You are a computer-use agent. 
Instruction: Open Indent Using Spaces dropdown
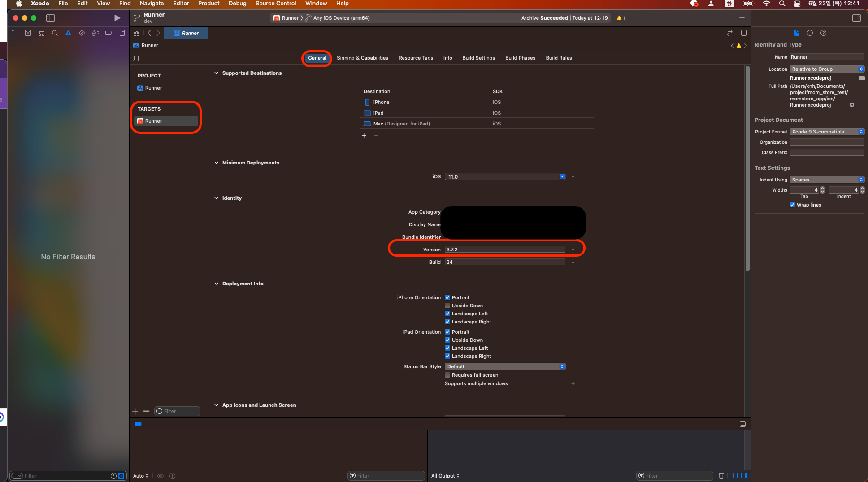(x=827, y=180)
